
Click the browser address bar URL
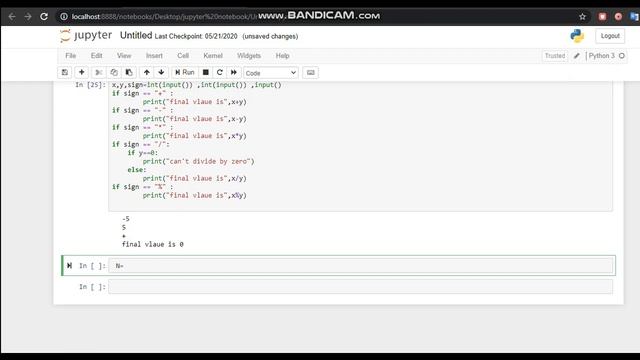tap(163, 17)
